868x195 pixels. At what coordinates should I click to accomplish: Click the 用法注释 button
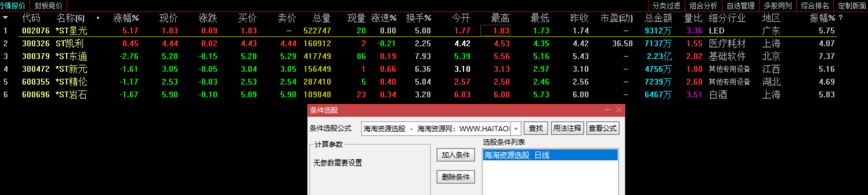[x=567, y=128]
